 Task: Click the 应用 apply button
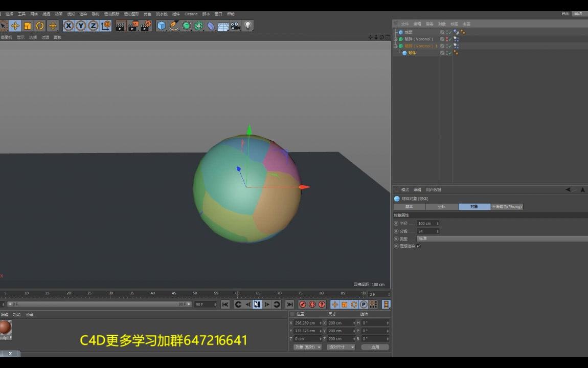[x=375, y=347]
